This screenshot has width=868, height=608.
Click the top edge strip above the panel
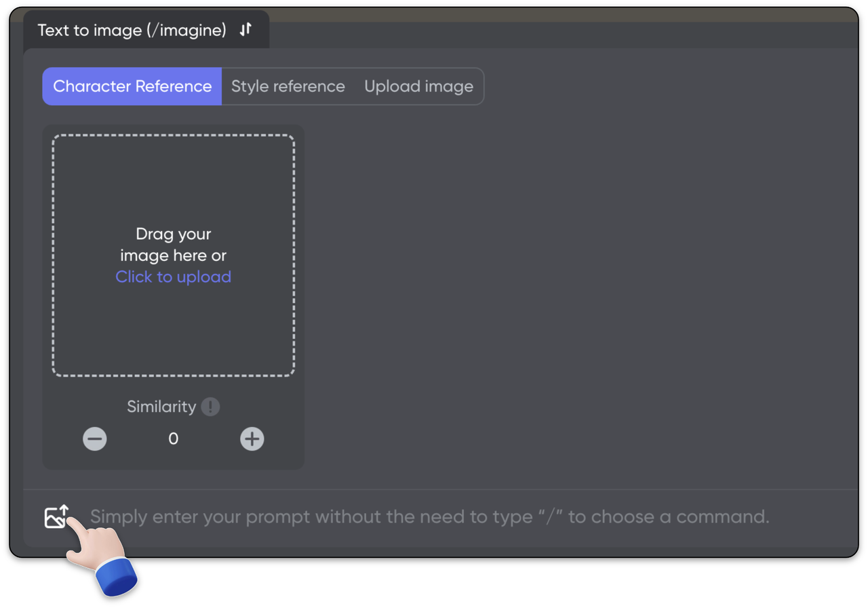pyautogui.click(x=542, y=14)
